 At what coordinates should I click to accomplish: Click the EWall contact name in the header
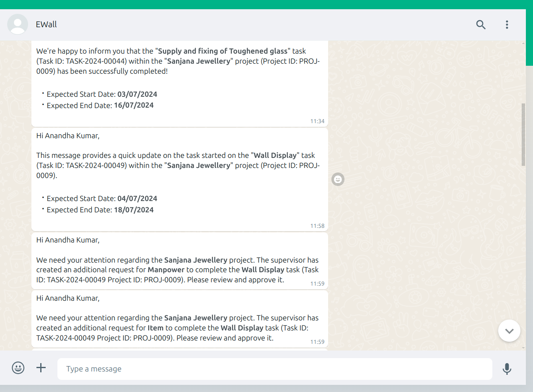point(46,24)
